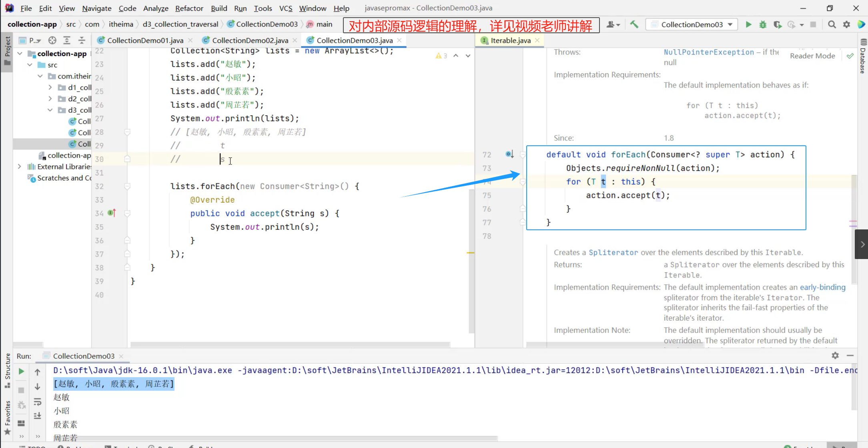Open the Refactor menu
Image resolution: width=868 pixels, height=448 pixels.
coord(189,8)
